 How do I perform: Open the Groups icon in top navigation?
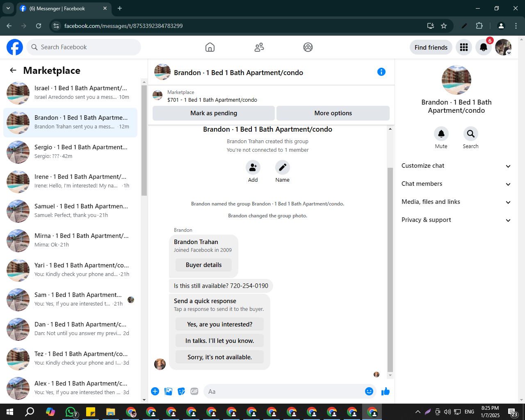click(x=308, y=47)
